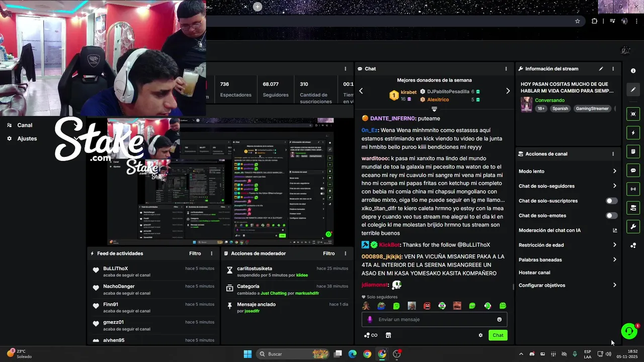The width and height of the screenshot is (644, 362).
Task: Open the green support chat bubble
Action: (x=629, y=331)
